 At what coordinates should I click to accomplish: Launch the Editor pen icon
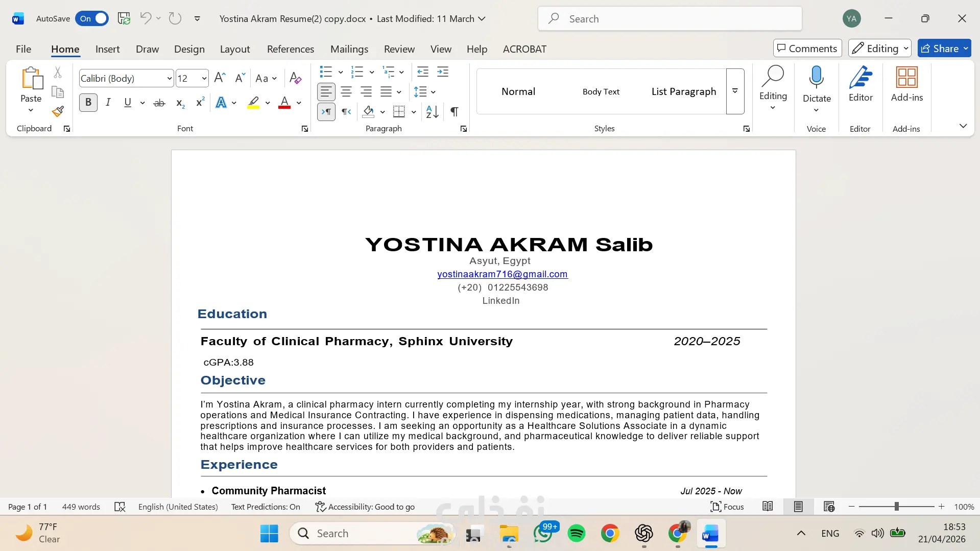pyautogui.click(x=861, y=84)
